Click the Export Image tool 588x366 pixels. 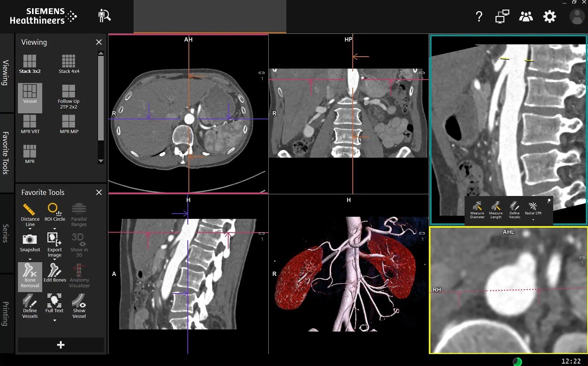54,245
